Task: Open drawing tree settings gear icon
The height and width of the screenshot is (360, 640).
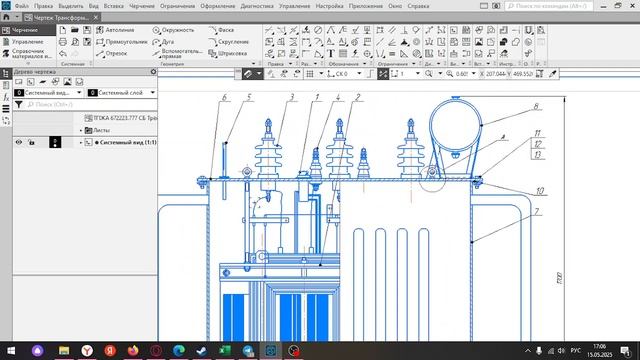Action: click(x=153, y=72)
